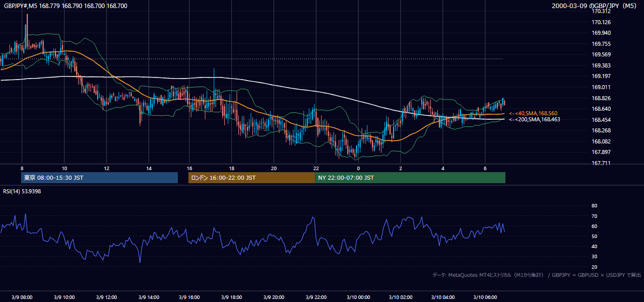Viewport: 644px width, 302px height.
Task: Click the 167.897 price axis label
Action: click(601, 152)
